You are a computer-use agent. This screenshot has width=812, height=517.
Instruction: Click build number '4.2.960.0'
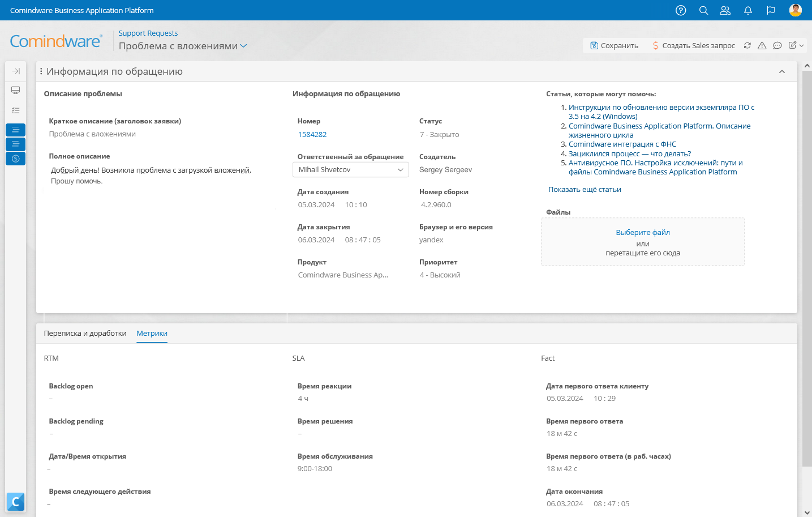pos(436,205)
